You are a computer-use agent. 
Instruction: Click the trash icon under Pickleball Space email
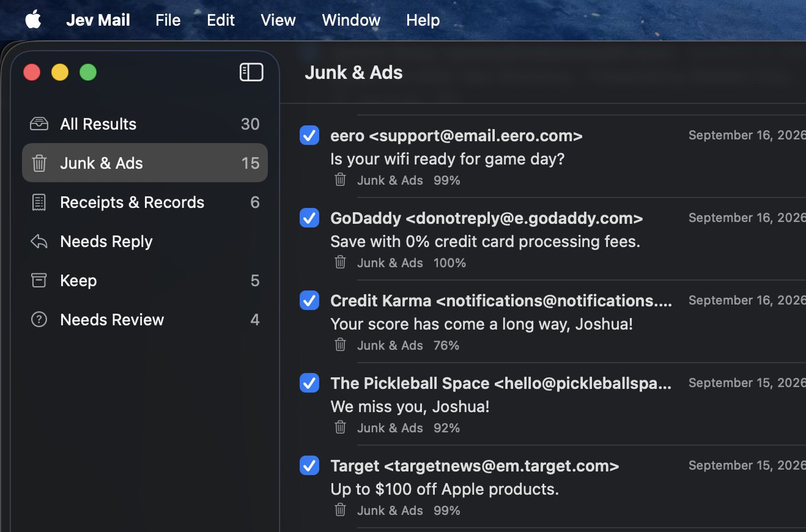[341, 427]
